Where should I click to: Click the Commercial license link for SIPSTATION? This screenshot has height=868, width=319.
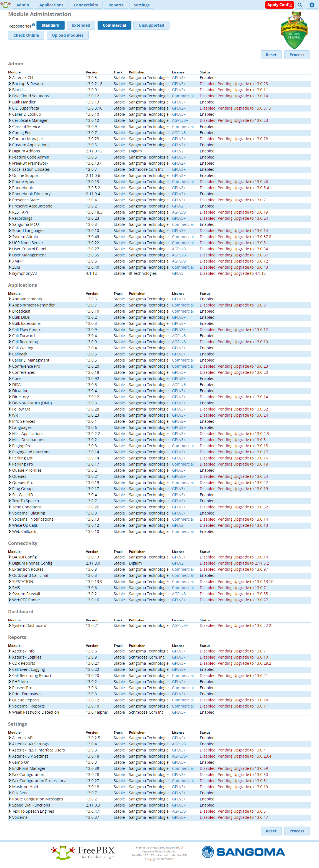[183, 582]
